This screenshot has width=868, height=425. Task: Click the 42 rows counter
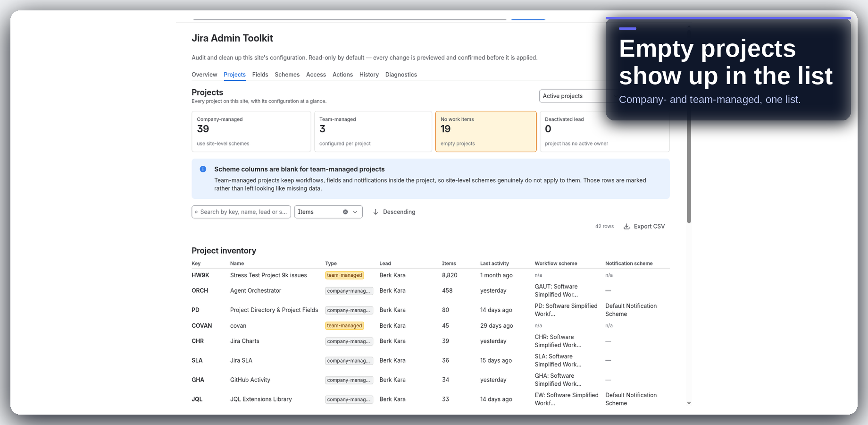pyautogui.click(x=604, y=227)
